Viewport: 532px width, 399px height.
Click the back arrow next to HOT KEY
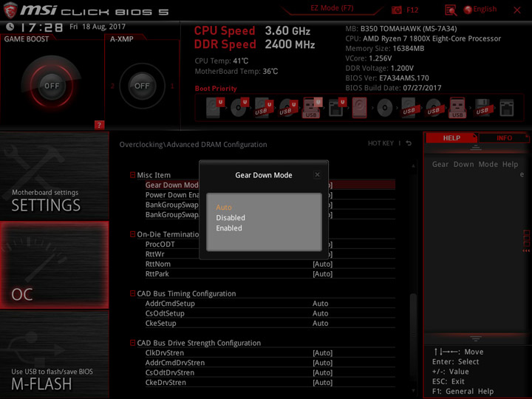409,143
